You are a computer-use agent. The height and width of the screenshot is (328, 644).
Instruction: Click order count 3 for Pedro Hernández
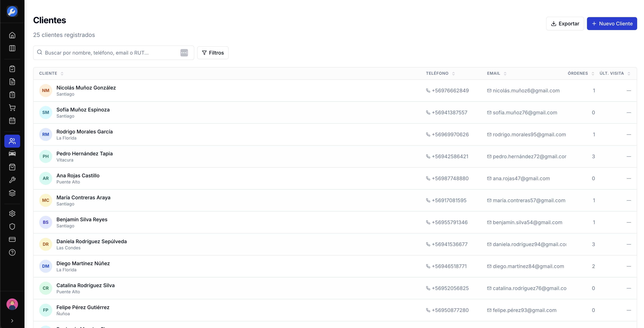coord(593,156)
